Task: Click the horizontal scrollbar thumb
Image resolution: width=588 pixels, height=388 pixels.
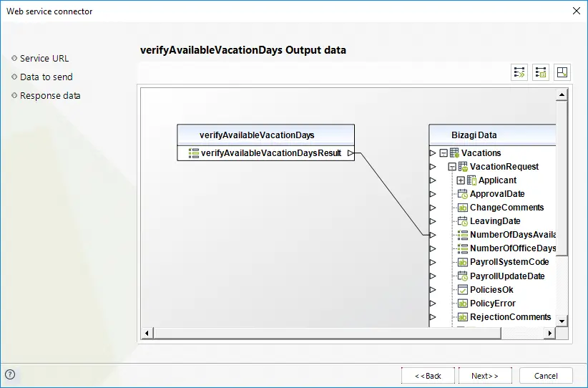Action: 327,333
